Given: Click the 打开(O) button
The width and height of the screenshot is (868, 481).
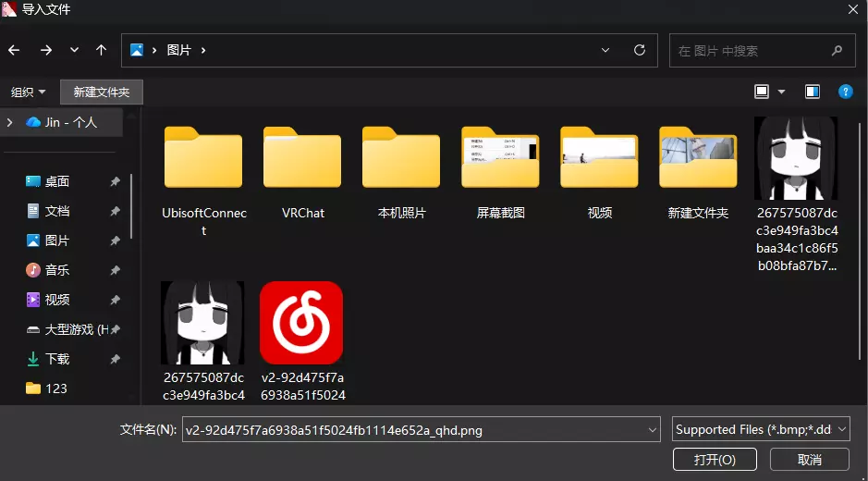Looking at the screenshot, I should tap(715, 460).
